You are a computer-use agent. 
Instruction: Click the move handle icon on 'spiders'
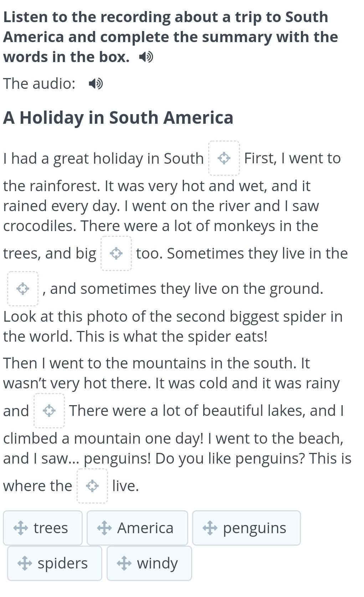coord(25,563)
